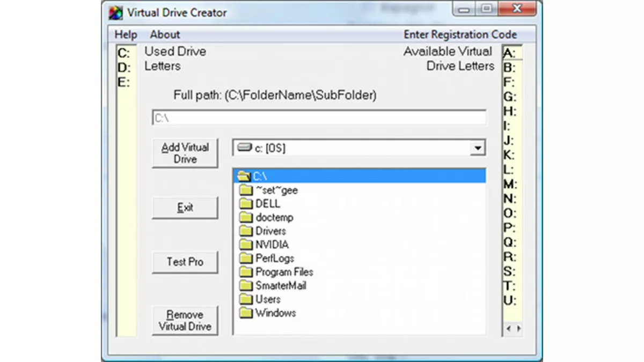Select the Windows folder
Screen dimensions: 644x362
pos(267,313)
